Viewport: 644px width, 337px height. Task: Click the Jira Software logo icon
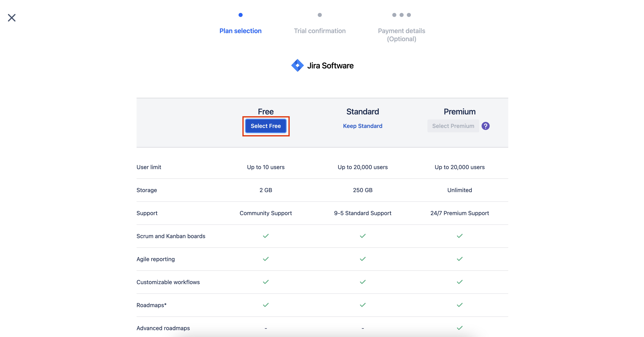[x=297, y=65]
